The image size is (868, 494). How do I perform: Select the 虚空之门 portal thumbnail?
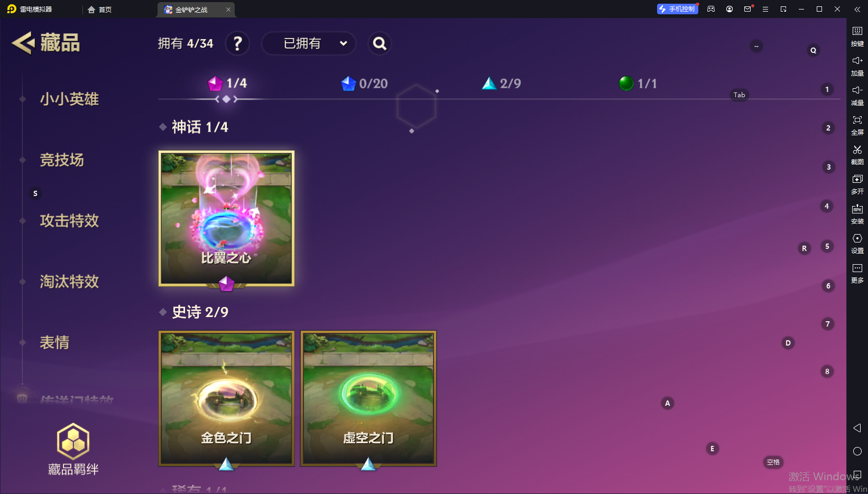coord(368,398)
